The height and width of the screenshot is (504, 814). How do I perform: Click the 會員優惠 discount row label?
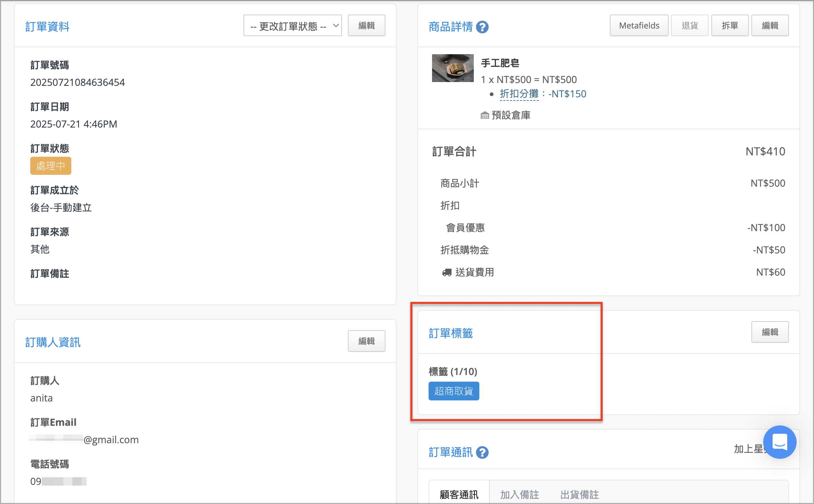[465, 228]
